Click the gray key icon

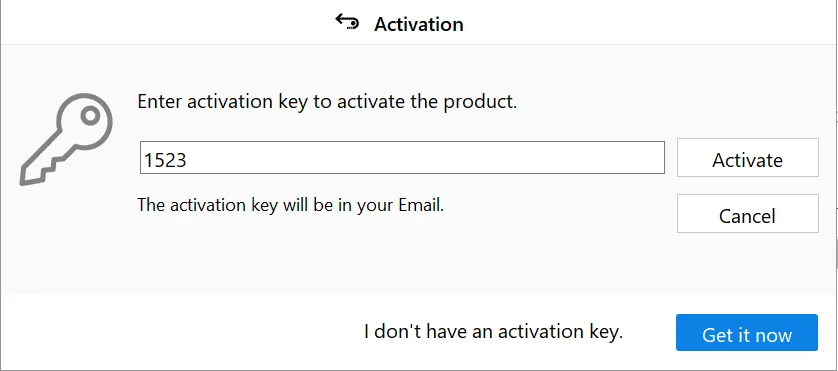66,139
